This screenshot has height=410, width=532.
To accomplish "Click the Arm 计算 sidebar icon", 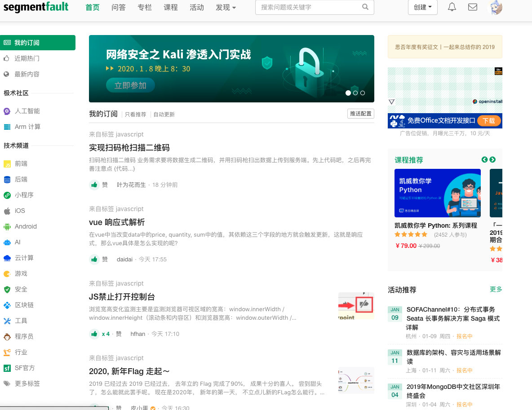I will (x=7, y=127).
